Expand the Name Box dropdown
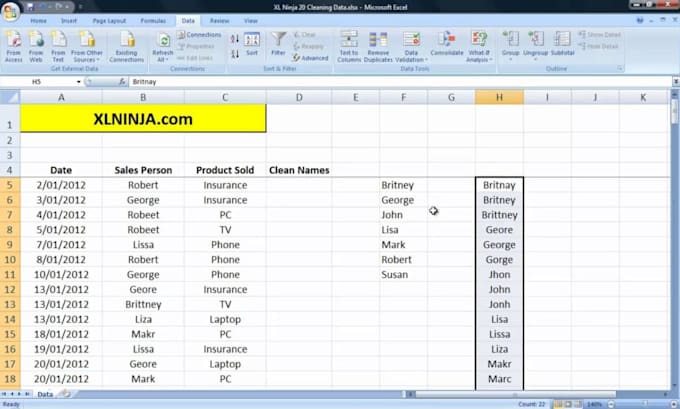680x409 pixels. [x=78, y=82]
